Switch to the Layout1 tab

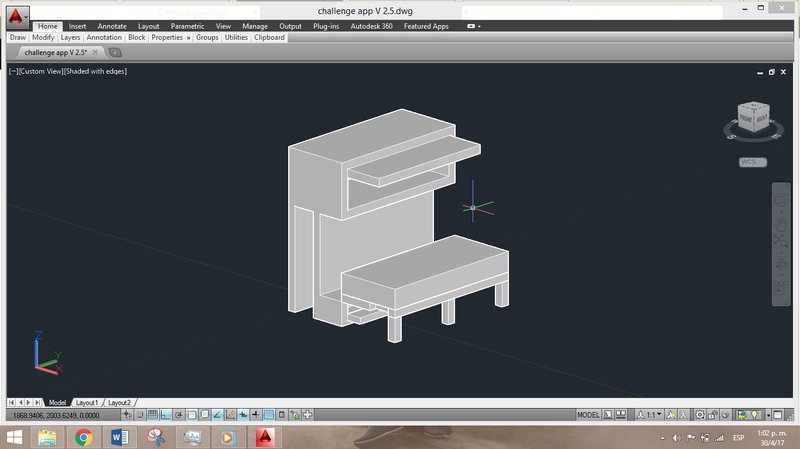[x=86, y=402]
